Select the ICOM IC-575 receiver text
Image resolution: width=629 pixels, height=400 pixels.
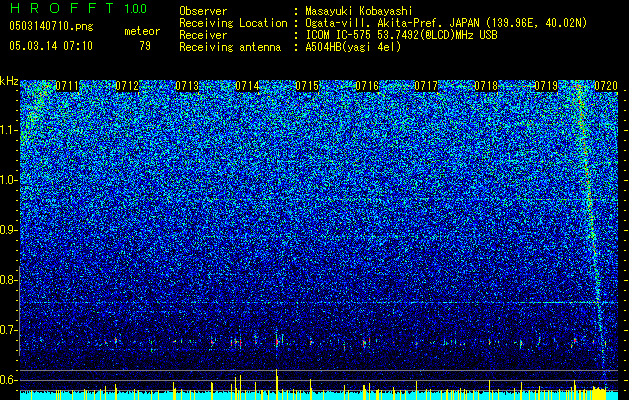point(401,35)
